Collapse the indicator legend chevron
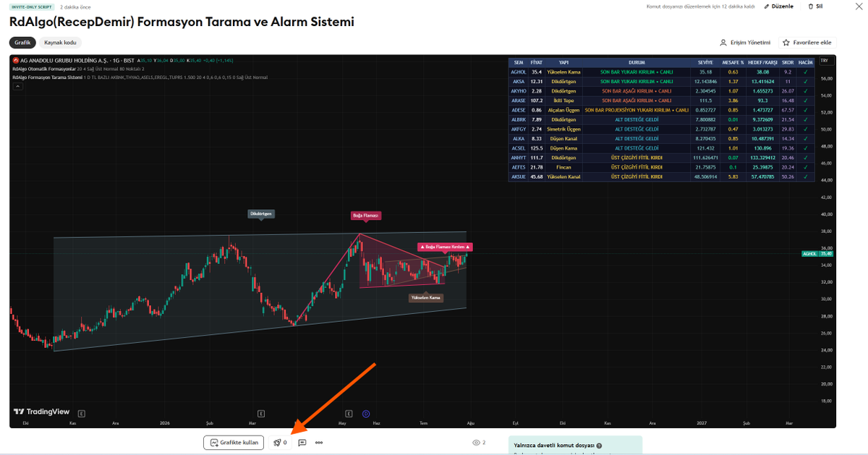Screen dimensions: 868x455 (x=18, y=86)
